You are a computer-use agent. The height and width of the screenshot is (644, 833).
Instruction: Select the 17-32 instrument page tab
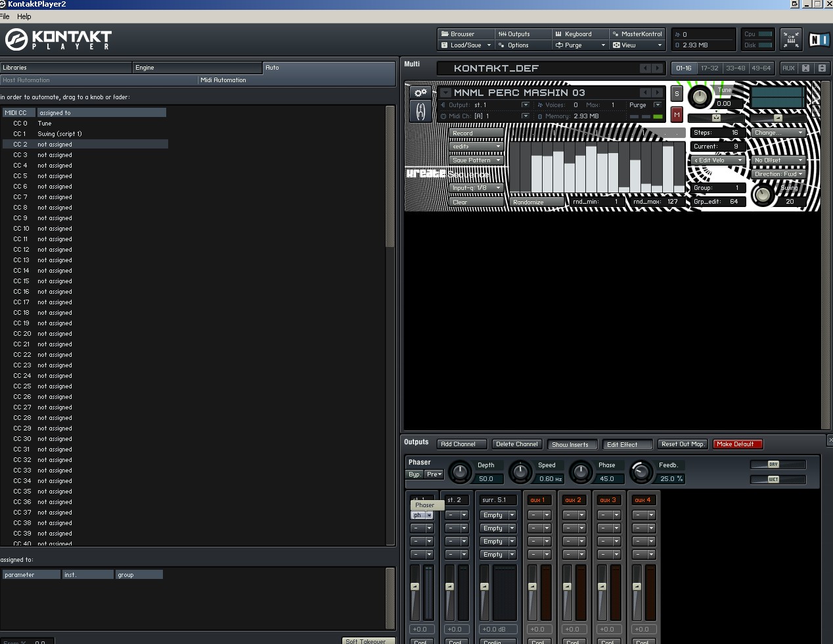tap(709, 68)
